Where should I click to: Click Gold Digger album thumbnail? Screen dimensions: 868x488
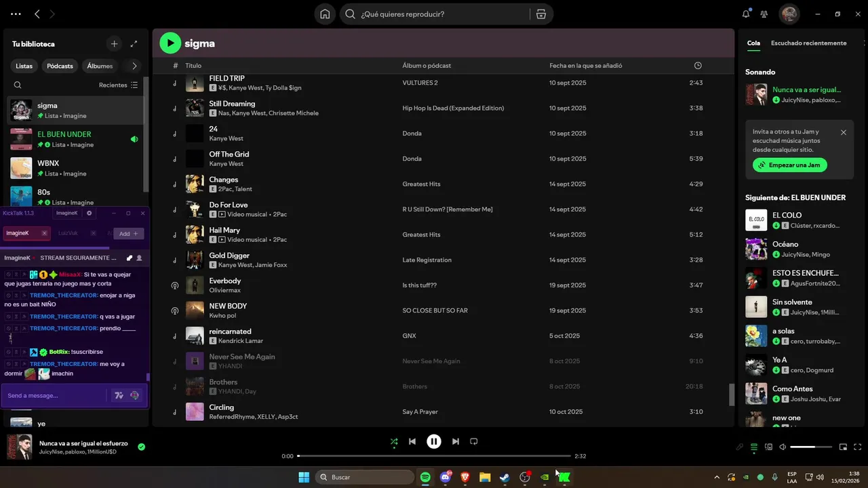pos(195,260)
